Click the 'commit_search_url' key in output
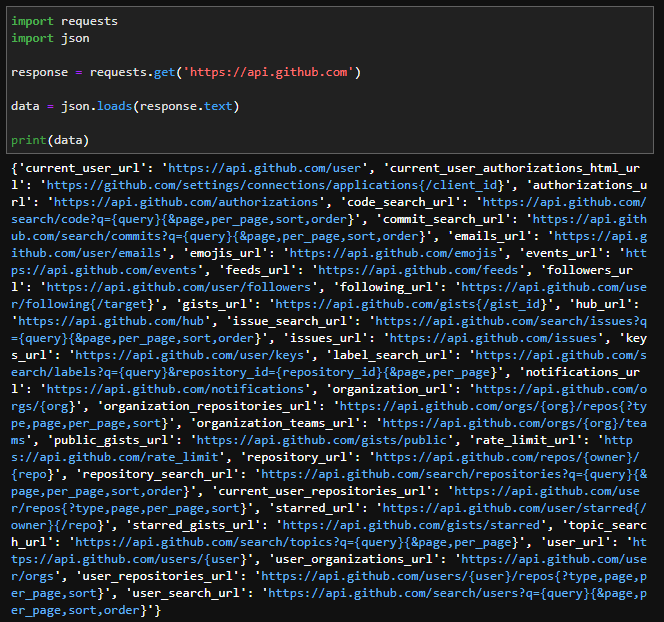Screen dimensions: 664x622 443,219
